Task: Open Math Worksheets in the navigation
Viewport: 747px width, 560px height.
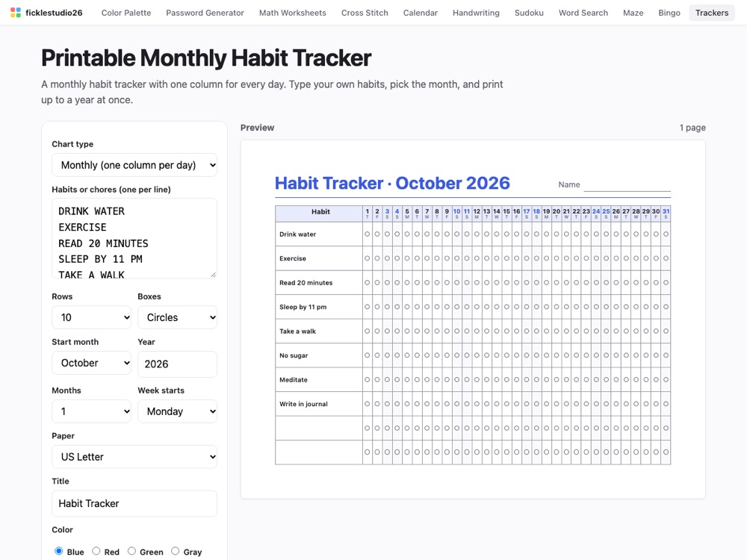Action: tap(293, 13)
